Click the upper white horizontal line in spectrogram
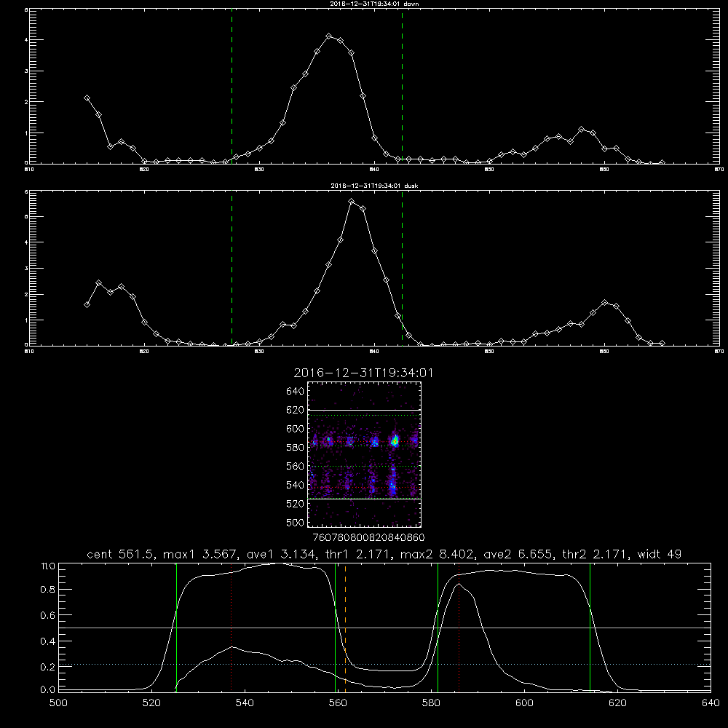This screenshot has height=728, width=728. tap(364, 410)
